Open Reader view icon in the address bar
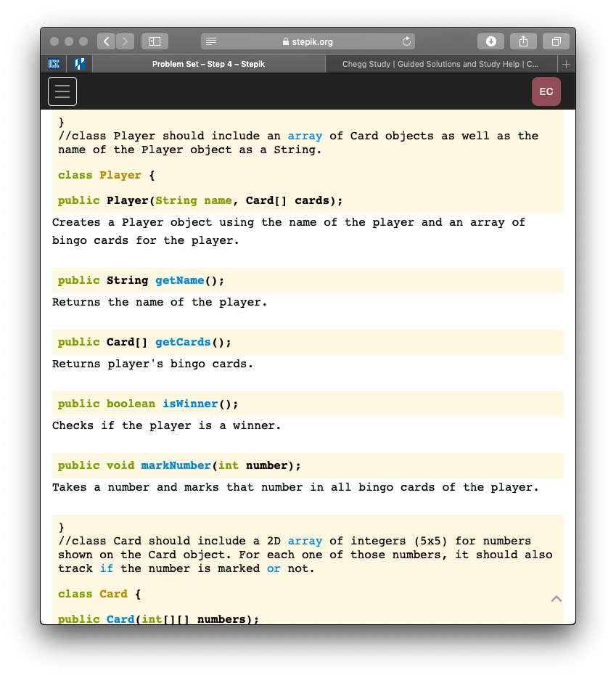 (x=211, y=41)
